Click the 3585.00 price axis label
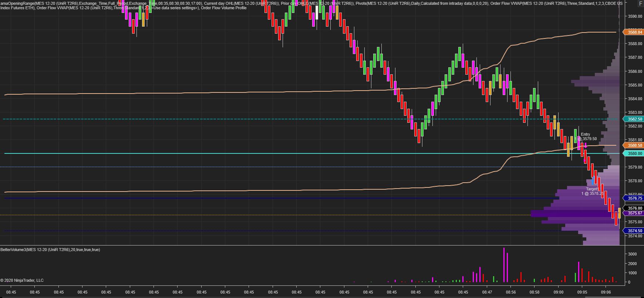 pos(635,85)
